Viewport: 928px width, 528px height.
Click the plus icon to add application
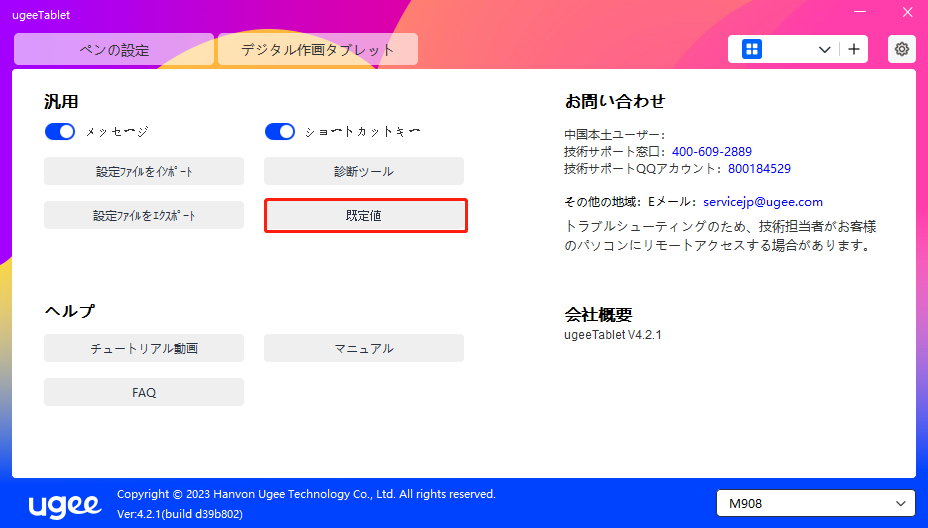tap(854, 49)
